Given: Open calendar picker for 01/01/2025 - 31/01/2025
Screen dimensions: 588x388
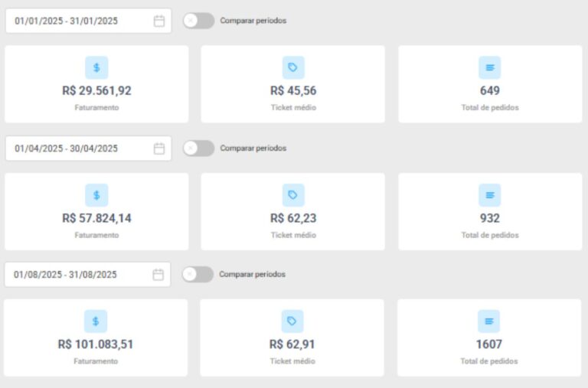Looking at the screenshot, I should pyautogui.click(x=159, y=21).
